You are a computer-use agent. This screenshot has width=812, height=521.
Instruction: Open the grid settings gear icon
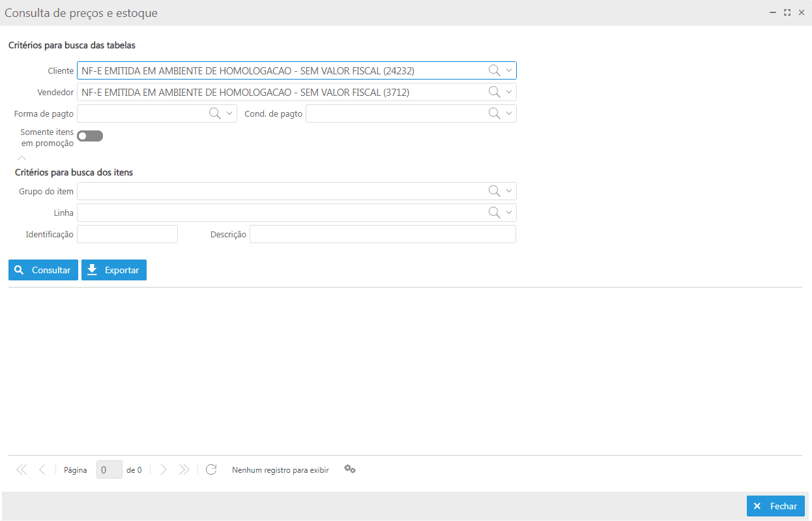click(x=350, y=469)
